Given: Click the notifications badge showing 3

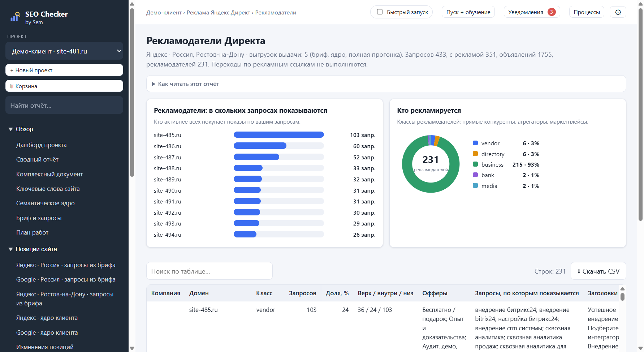Looking at the screenshot, I should [x=551, y=12].
